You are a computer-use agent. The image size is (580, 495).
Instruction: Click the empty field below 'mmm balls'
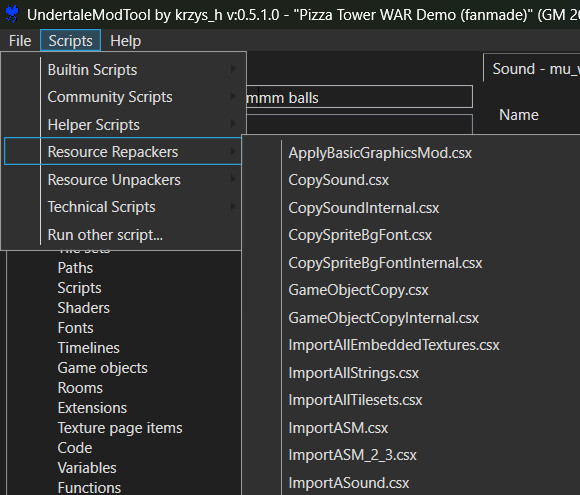pyautogui.click(x=359, y=124)
